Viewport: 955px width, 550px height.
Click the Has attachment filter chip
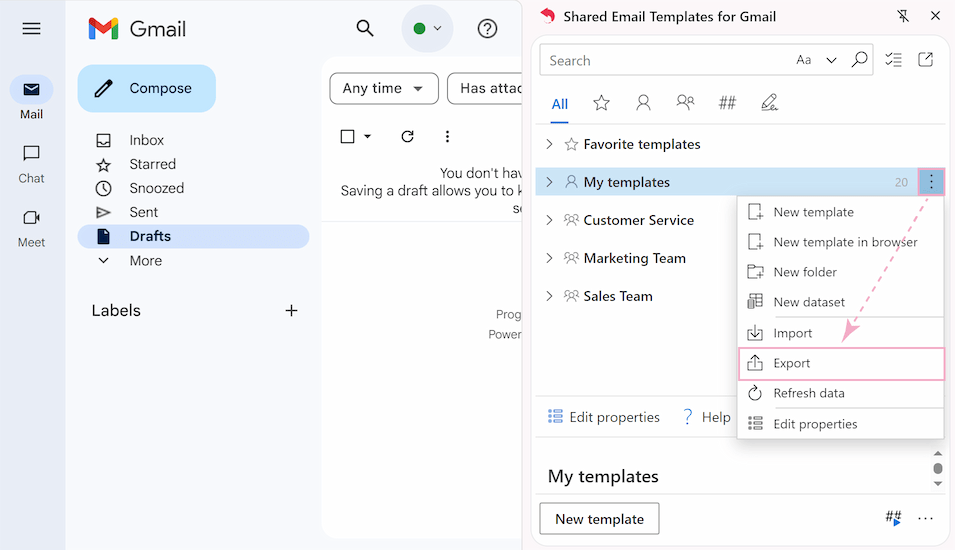tap(485, 88)
